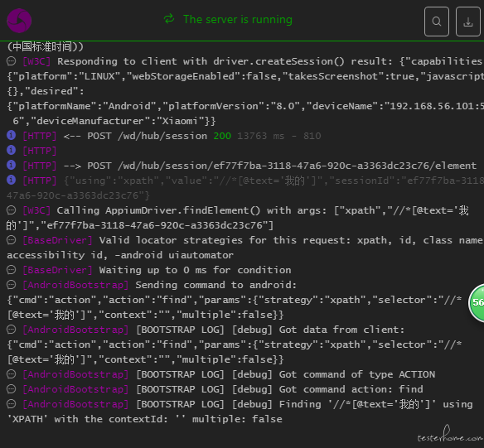Click the testerhome.com watermark
This screenshot has height=448, width=484.
[450, 434]
